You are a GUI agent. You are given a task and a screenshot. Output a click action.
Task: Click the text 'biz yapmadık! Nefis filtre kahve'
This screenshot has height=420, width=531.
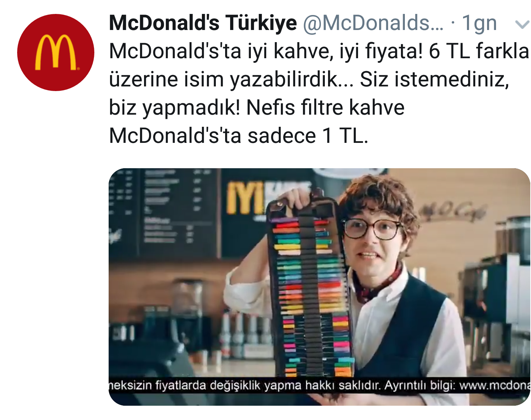point(257,107)
